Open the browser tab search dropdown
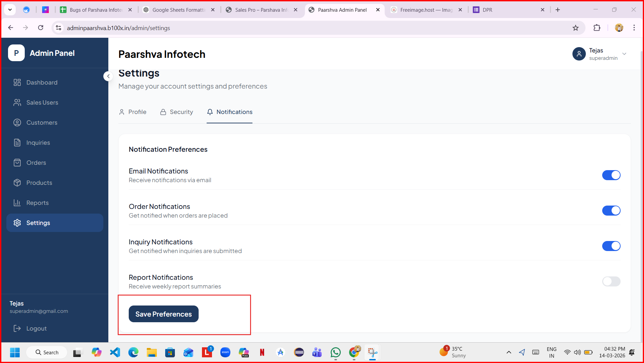The width and height of the screenshot is (644, 363). click(10, 10)
